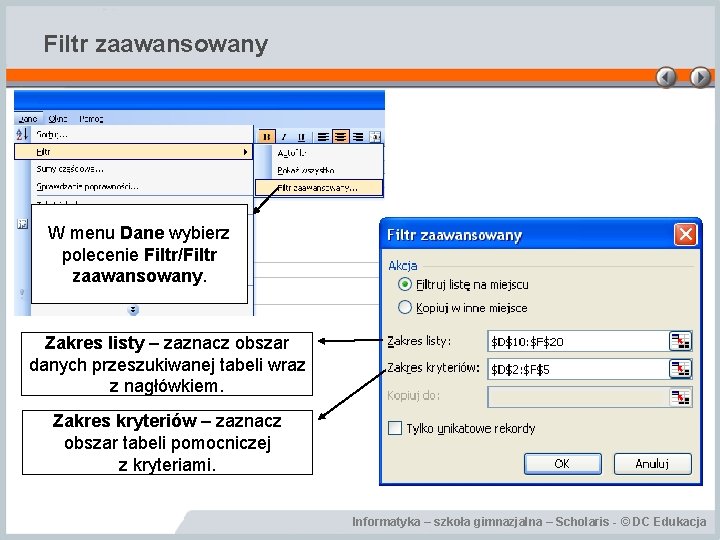720x540 pixels.
Task: Click the Zakres listy input field
Action: 578,341
